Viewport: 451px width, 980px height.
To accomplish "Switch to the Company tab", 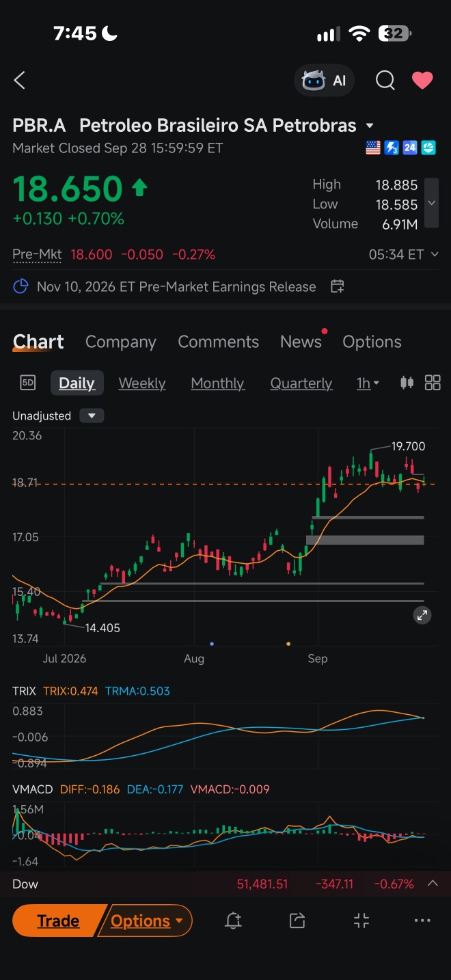I will 121,342.
